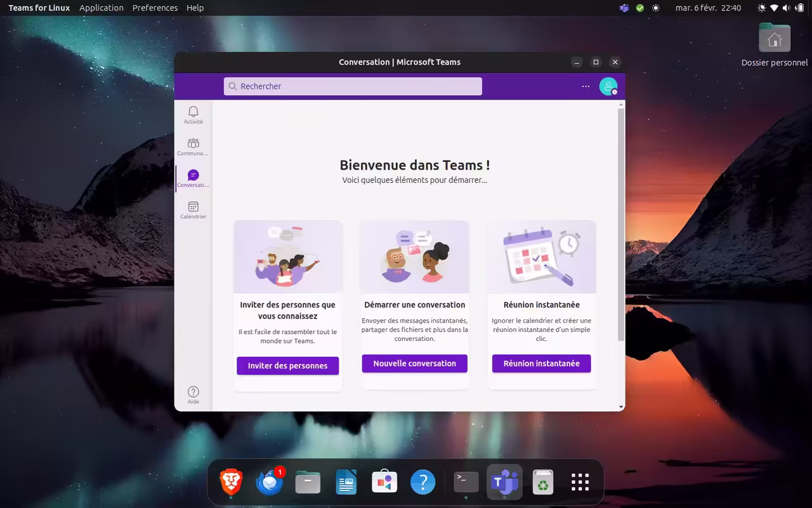Viewport: 812px width, 508px height.
Task: Open the Terminal from the dock
Action: pos(466,483)
